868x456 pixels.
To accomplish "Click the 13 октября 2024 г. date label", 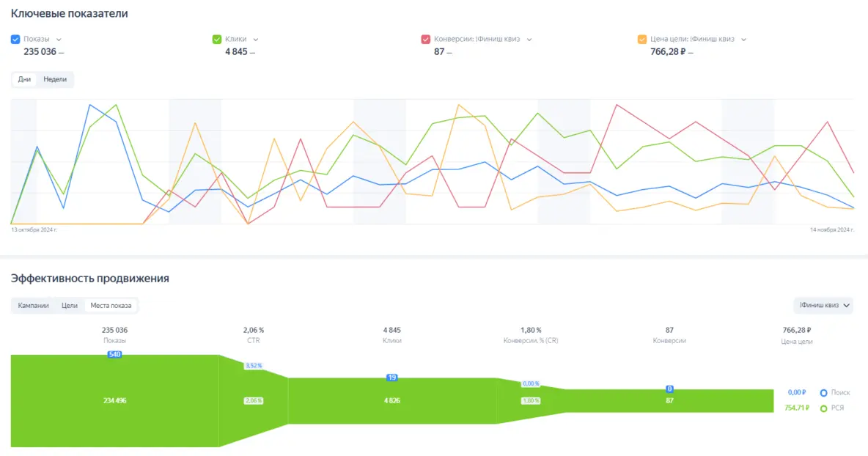I will [34, 229].
